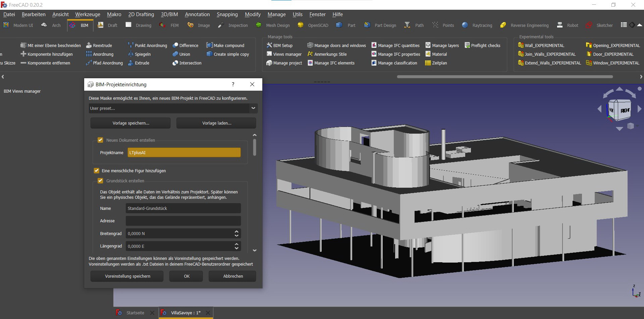This screenshot has height=319, width=644.
Task: Click Vorlage speichern button
Action: click(x=130, y=123)
